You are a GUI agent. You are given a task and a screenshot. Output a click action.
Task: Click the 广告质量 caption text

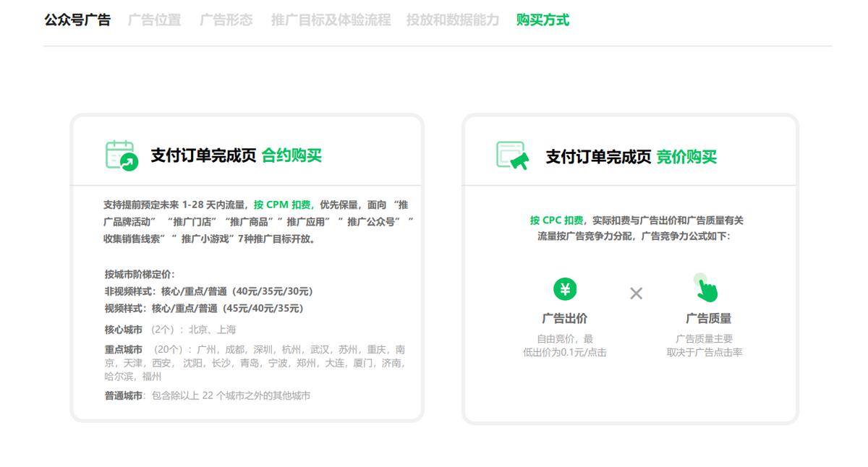[708, 317]
